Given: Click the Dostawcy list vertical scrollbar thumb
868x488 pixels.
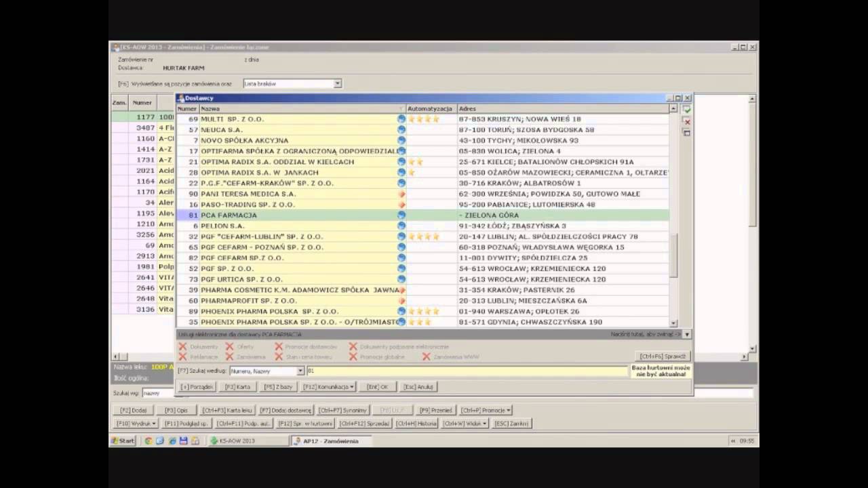Looking at the screenshot, I should coord(673,256).
